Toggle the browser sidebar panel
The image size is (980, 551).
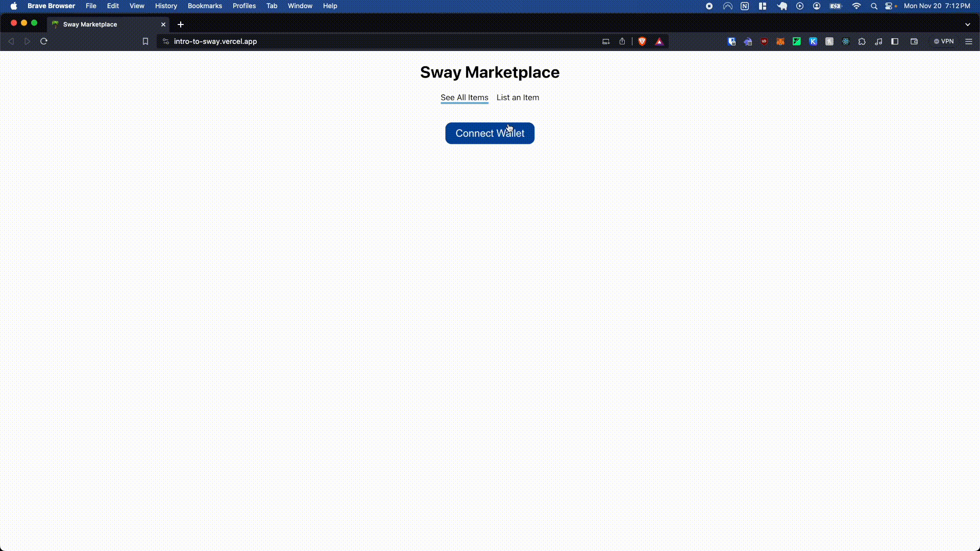895,41
